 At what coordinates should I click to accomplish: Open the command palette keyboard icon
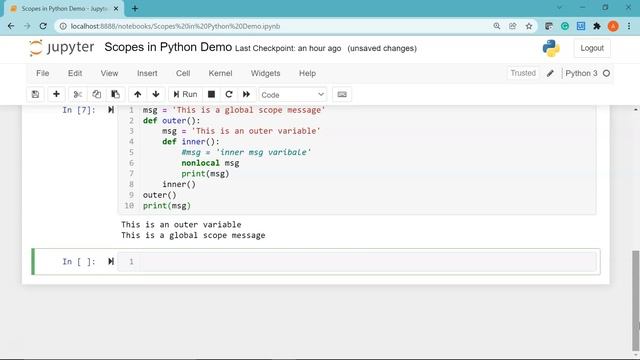point(342,94)
